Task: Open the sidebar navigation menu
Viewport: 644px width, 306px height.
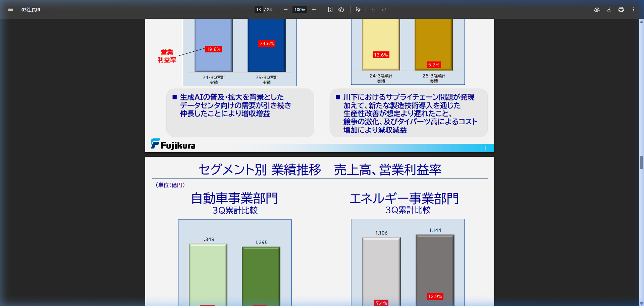Action: point(11,9)
